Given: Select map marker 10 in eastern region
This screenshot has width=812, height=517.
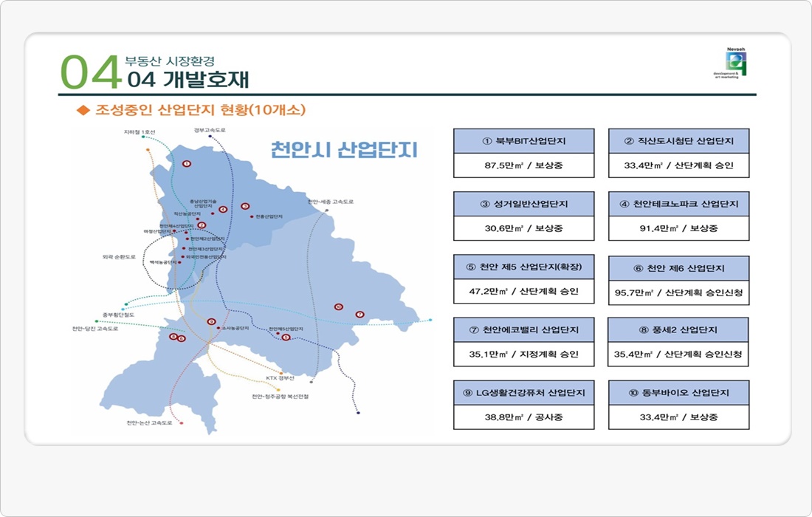Looking at the screenshot, I should (338, 307).
